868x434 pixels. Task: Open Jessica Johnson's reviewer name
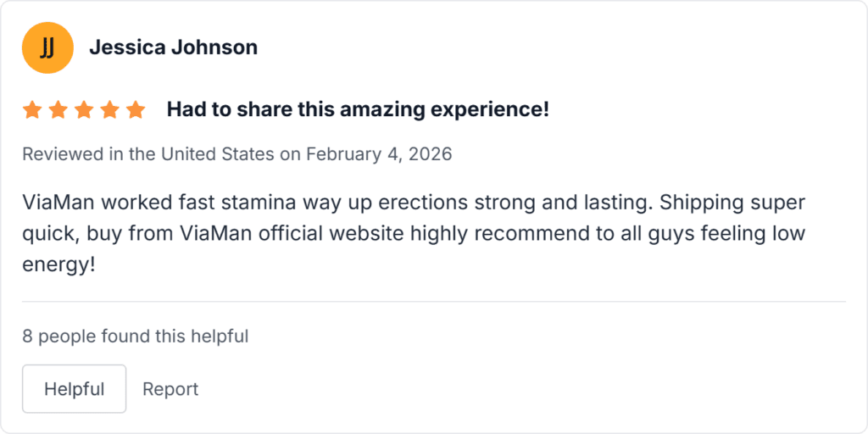pyautogui.click(x=173, y=47)
